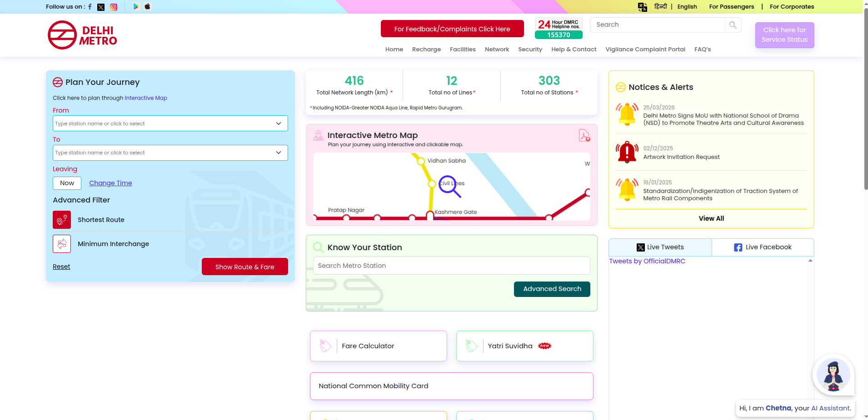The height and width of the screenshot is (420, 868).
Task: Select the Shortest Route filter option
Action: [62, 220]
